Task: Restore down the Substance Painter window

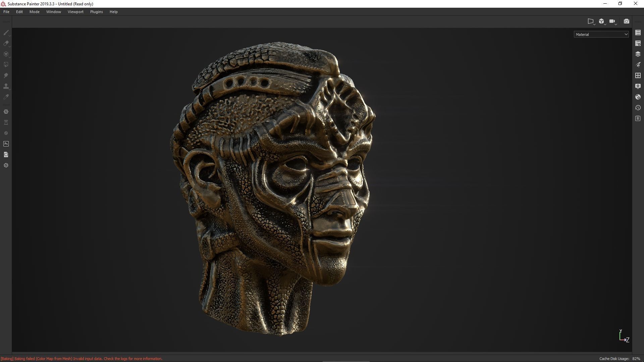Action: (620, 4)
